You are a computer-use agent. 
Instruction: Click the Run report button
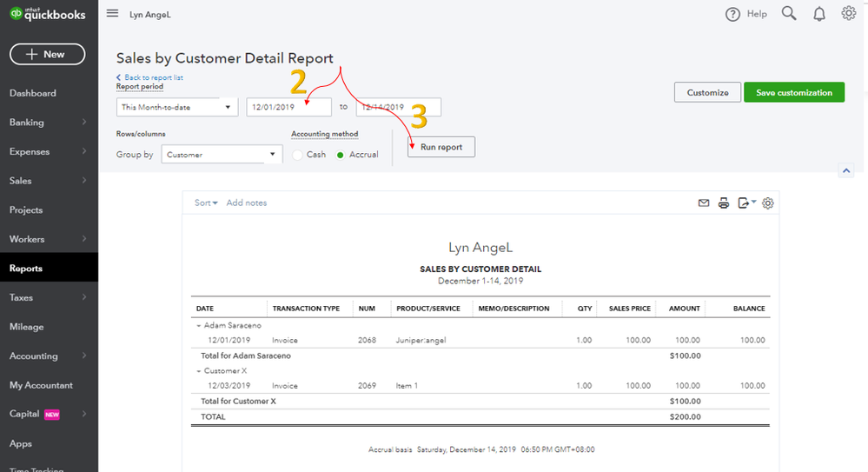pos(441,147)
